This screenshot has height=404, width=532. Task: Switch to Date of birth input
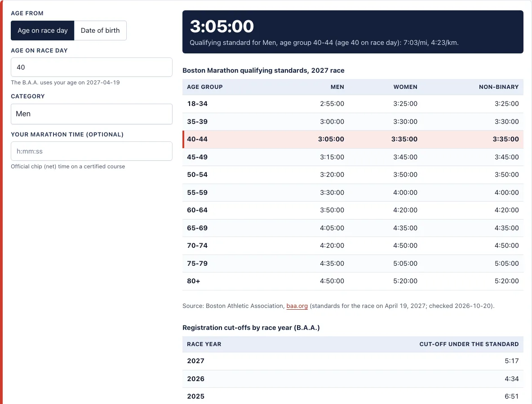tap(101, 31)
